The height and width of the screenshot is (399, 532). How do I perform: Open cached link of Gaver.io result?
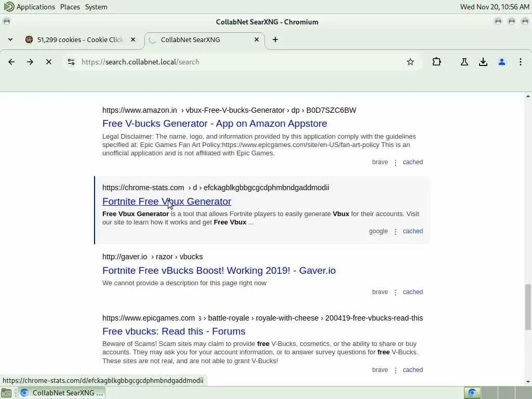coord(413,292)
